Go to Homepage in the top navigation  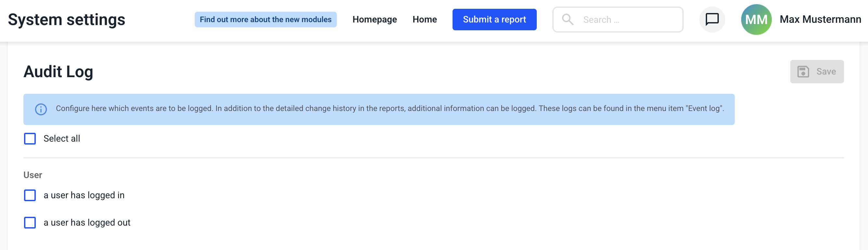(375, 20)
